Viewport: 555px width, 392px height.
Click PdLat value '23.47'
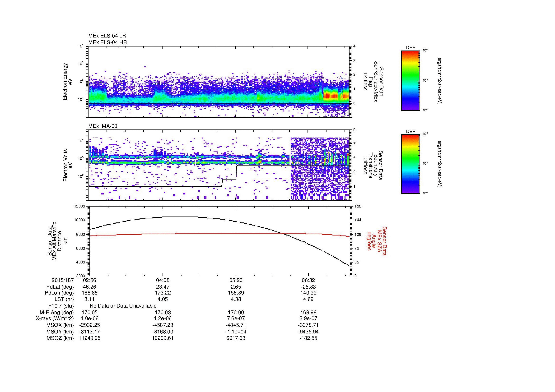163,287
